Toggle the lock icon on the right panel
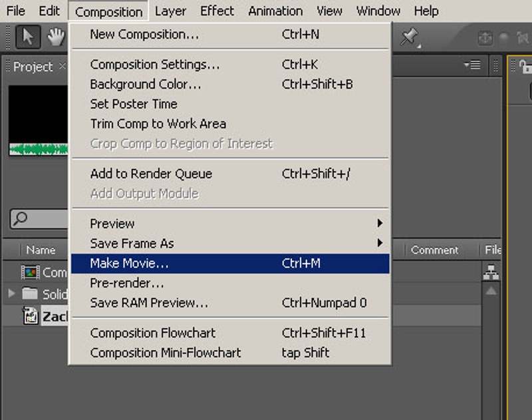This screenshot has width=532, height=420. (x=525, y=66)
